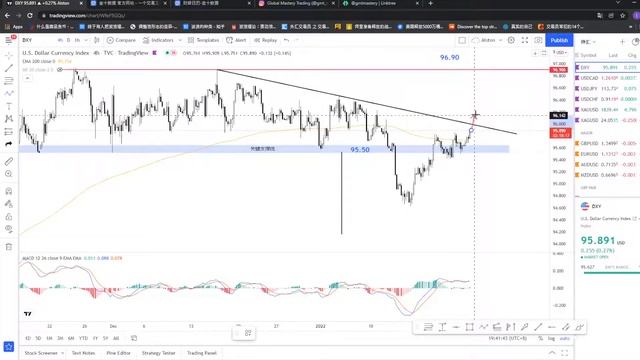Screen dimensions: 640x360
Task: Open the Fibonacci and pitchfork tools
Action: coord(9,80)
